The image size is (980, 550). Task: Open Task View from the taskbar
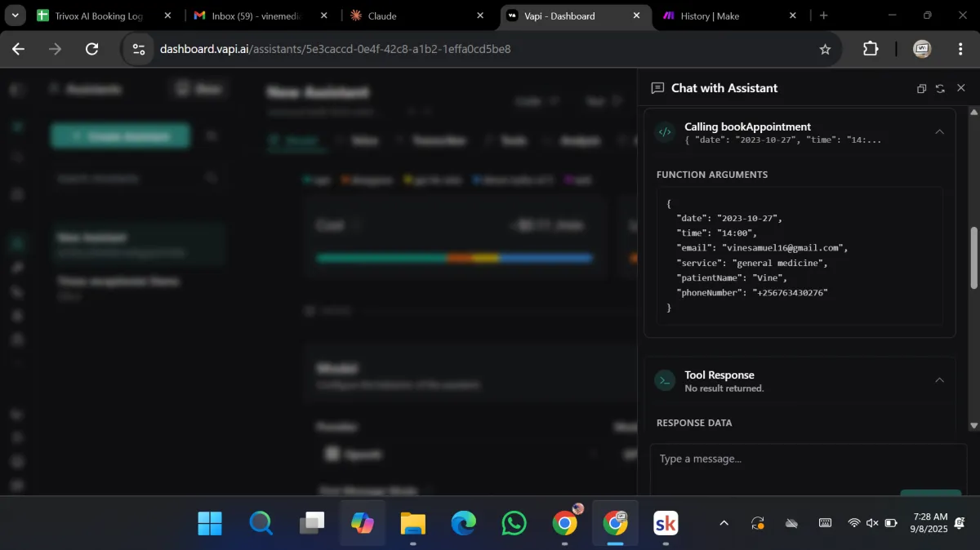click(311, 523)
